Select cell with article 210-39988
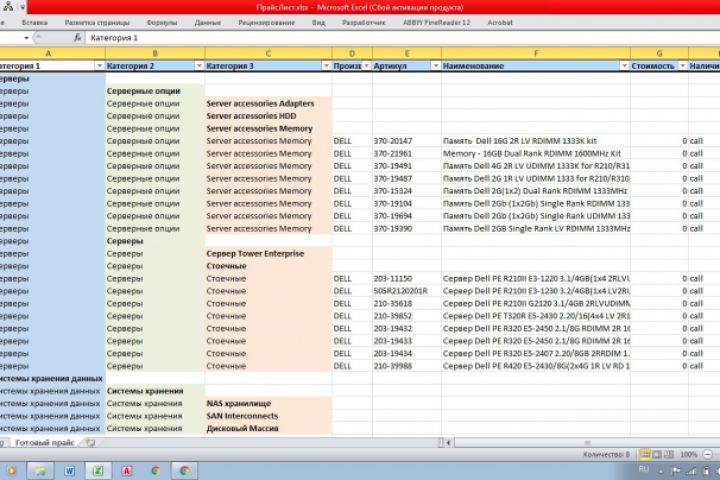 (406, 366)
